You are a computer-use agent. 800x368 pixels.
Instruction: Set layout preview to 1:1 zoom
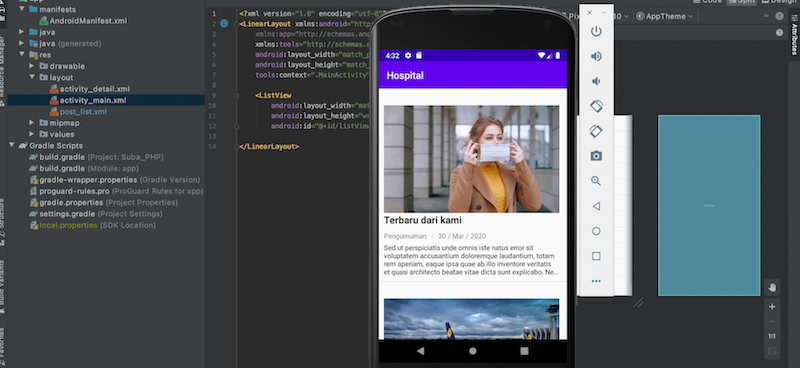[x=772, y=336]
